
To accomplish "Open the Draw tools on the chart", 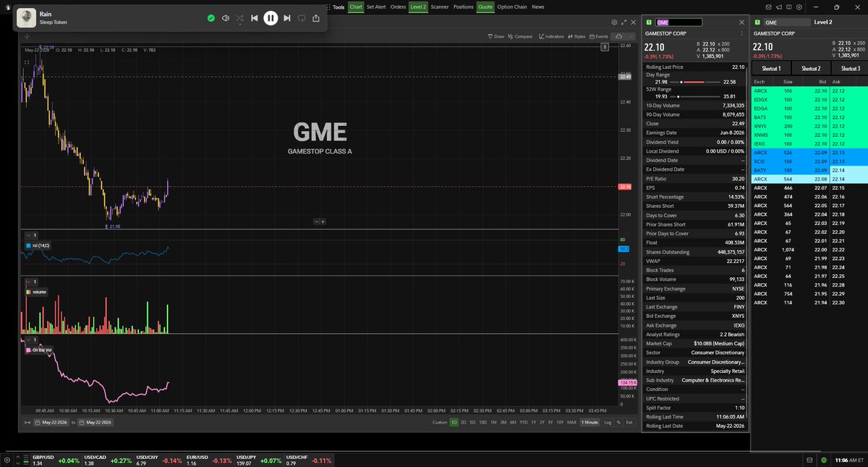I will point(496,36).
